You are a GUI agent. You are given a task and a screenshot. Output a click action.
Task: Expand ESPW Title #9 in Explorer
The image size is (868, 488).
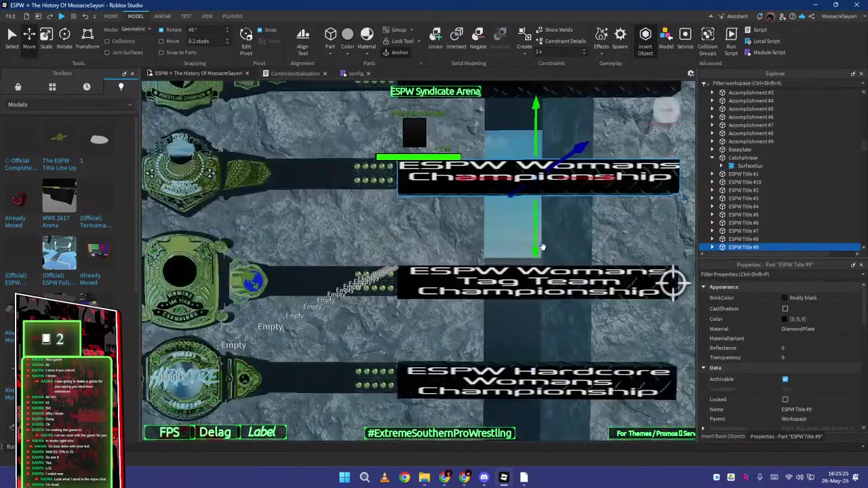tap(712, 247)
